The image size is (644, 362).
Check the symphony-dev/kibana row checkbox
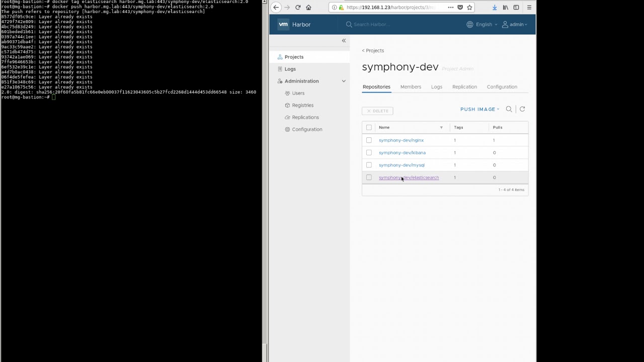point(369,152)
